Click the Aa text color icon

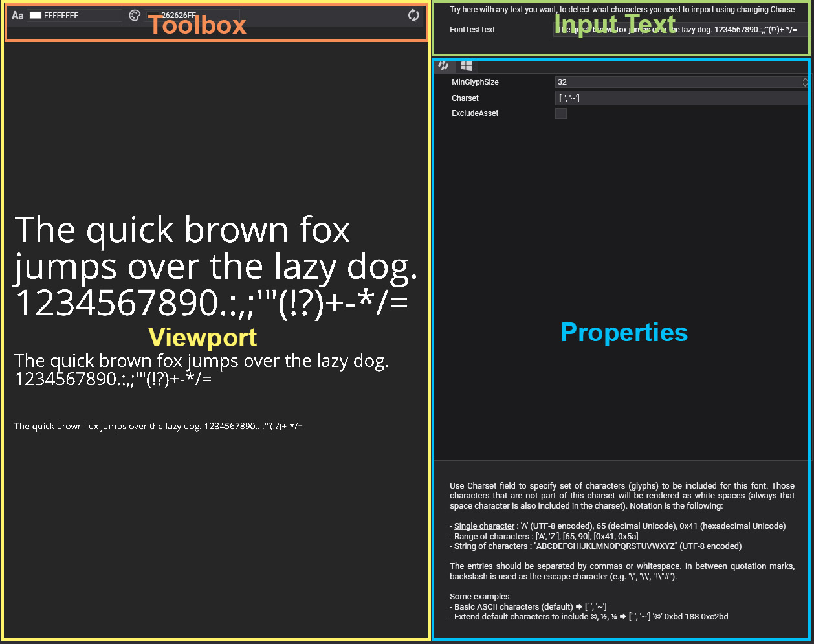(17, 16)
